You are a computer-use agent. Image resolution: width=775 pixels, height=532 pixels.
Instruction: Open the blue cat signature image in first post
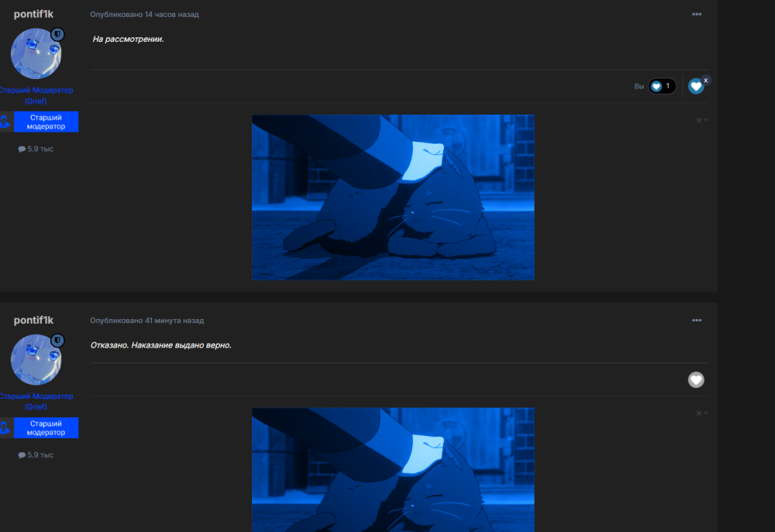point(393,197)
